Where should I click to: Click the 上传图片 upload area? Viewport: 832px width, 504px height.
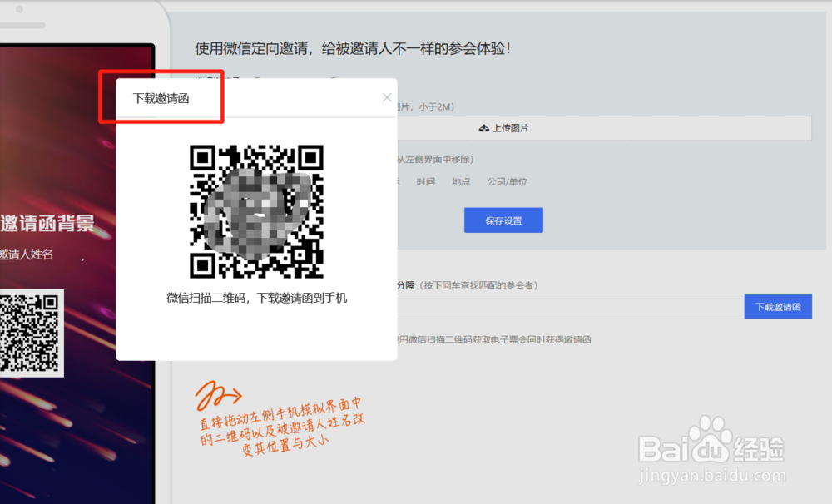click(604, 128)
